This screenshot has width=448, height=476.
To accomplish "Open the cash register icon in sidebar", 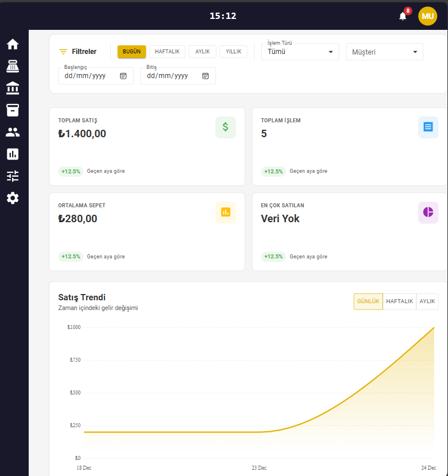I will pos(13,66).
